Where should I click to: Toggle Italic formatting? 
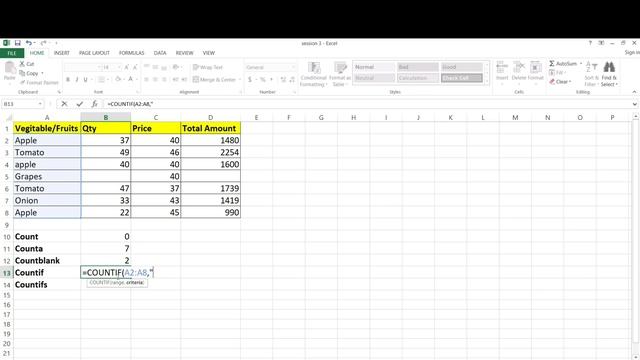pos(76,80)
